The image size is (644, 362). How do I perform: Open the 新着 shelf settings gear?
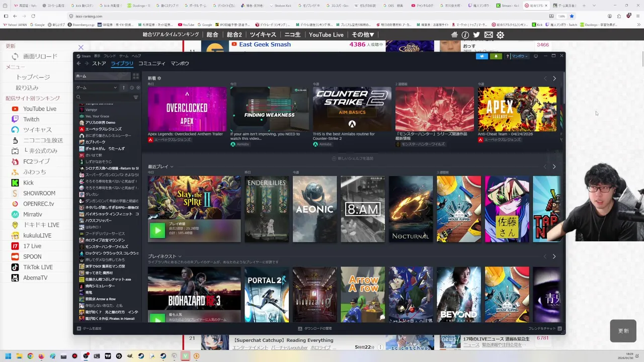159,78
